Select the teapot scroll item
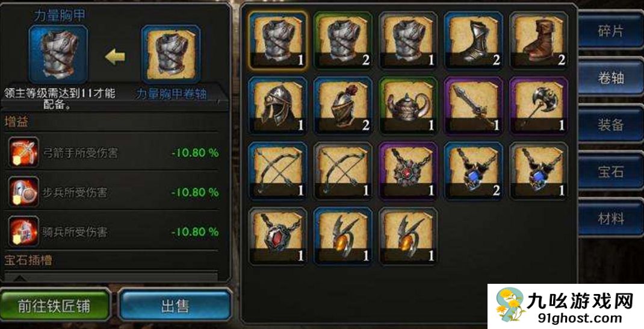The width and height of the screenshot is (644, 329). [x=408, y=105]
